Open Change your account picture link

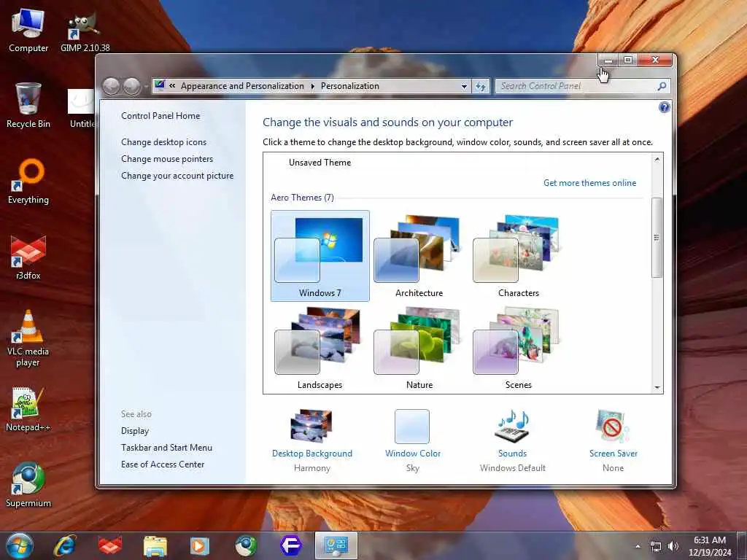click(x=177, y=176)
